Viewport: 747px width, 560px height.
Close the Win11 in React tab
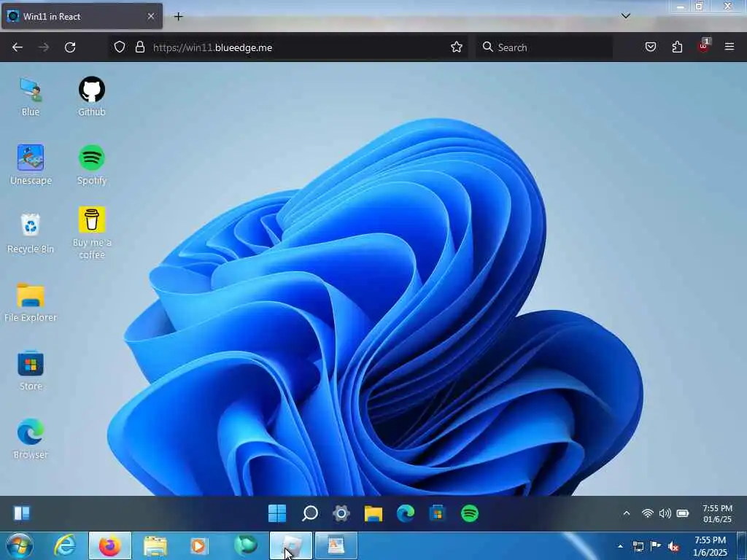[151, 16]
